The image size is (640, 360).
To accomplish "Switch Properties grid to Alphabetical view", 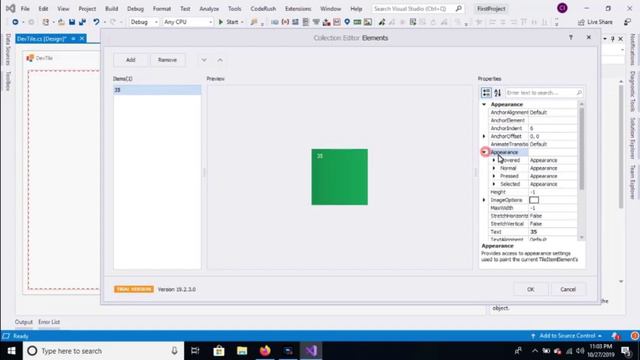I will [498, 93].
